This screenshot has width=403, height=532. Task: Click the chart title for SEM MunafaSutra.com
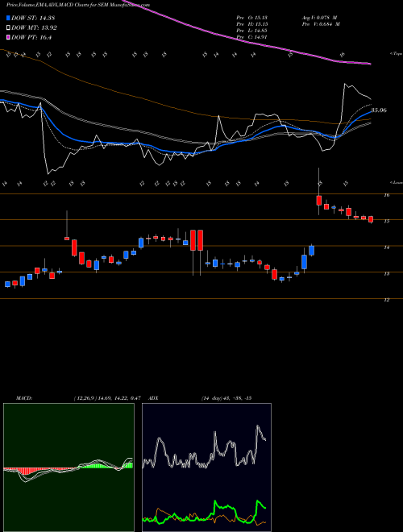point(78,6)
